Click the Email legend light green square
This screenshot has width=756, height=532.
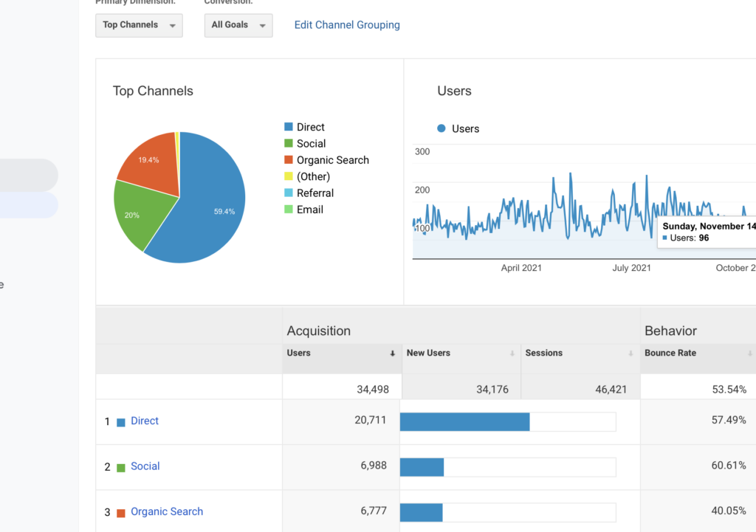pyautogui.click(x=289, y=209)
